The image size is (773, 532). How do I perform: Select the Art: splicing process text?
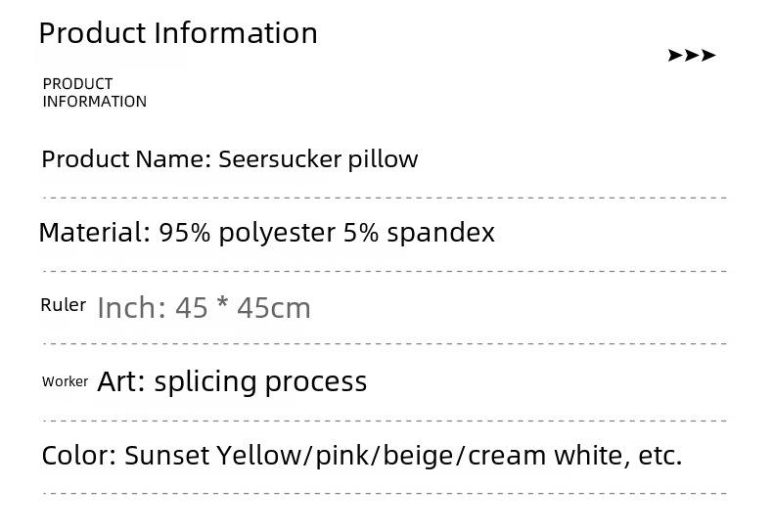coord(232,382)
